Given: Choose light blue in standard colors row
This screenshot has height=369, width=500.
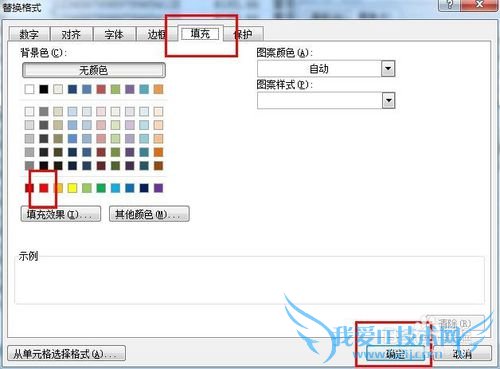Looking at the screenshot, I should point(115,188).
